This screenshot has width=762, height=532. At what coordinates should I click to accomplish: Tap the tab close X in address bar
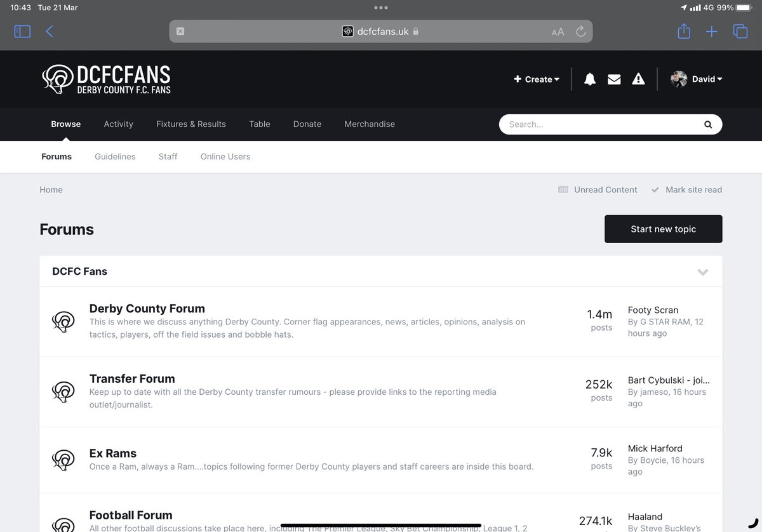pos(180,31)
